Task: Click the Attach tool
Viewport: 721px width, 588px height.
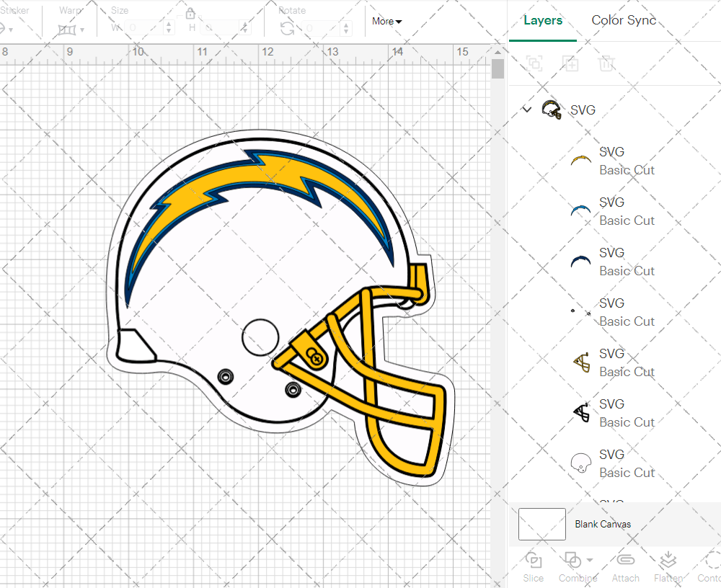Action: (x=625, y=566)
